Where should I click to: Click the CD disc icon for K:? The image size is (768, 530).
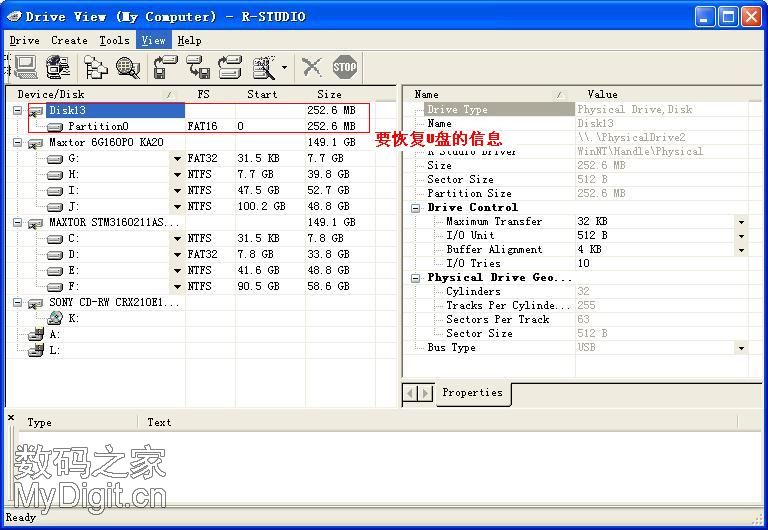point(55,318)
